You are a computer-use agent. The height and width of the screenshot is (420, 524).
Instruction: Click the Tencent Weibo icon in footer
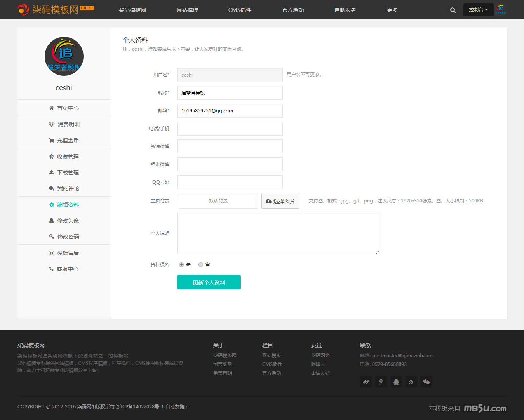point(381,382)
